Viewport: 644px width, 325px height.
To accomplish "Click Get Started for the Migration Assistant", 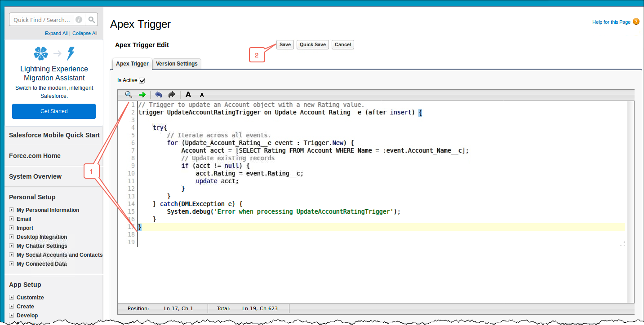I will point(54,111).
